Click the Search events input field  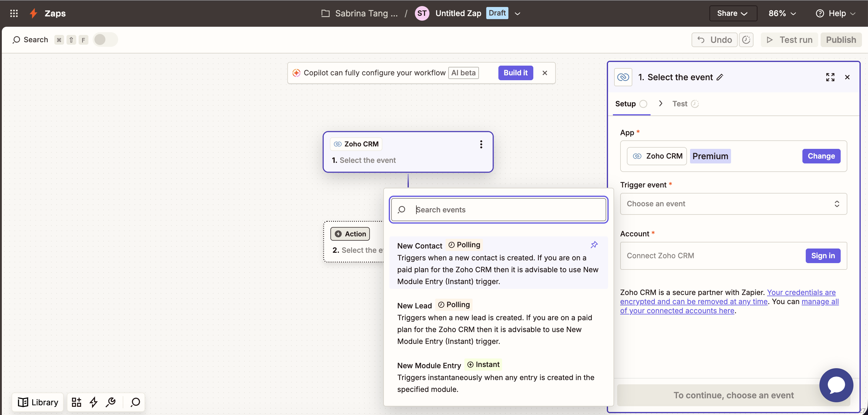click(498, 210)
